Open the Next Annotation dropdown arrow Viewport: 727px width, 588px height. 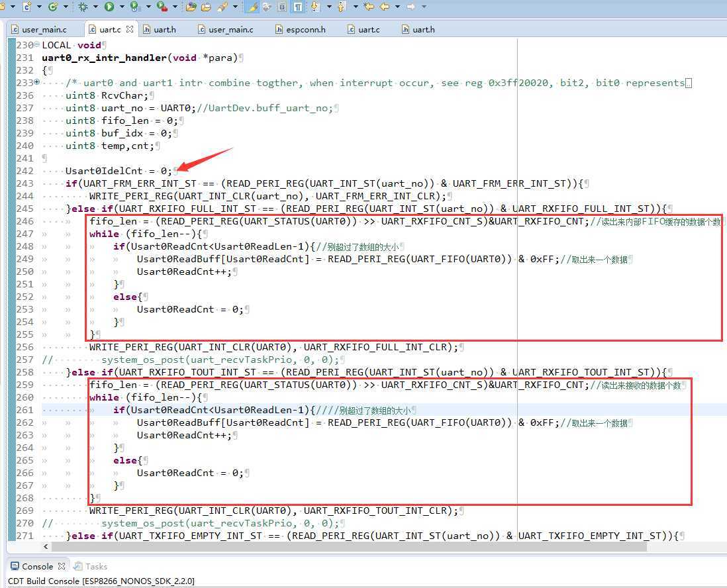coord(328,7)
